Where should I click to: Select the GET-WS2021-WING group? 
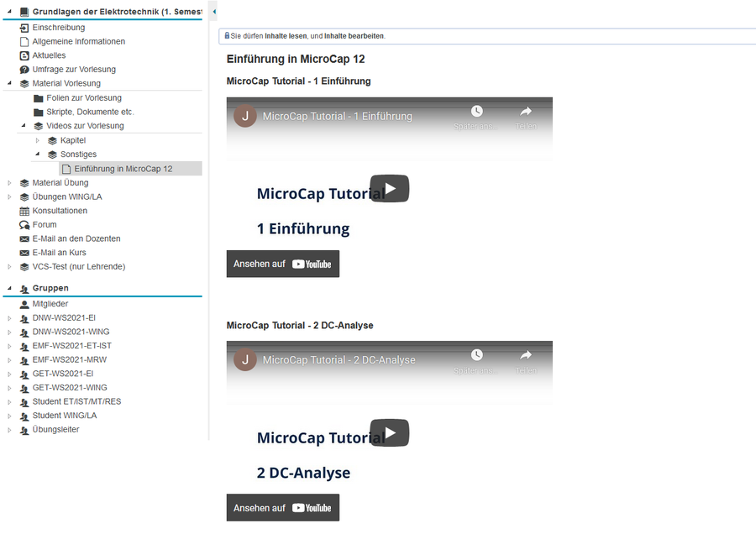(70, 388)
